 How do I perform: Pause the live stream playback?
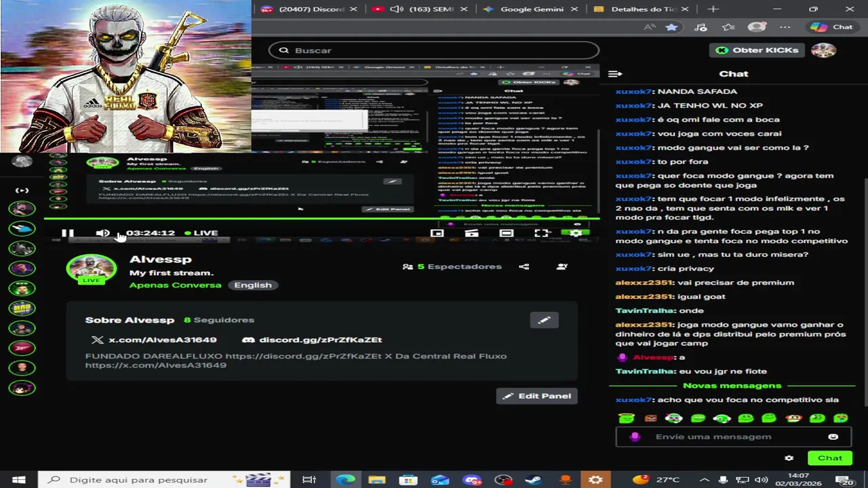point(68,233)
